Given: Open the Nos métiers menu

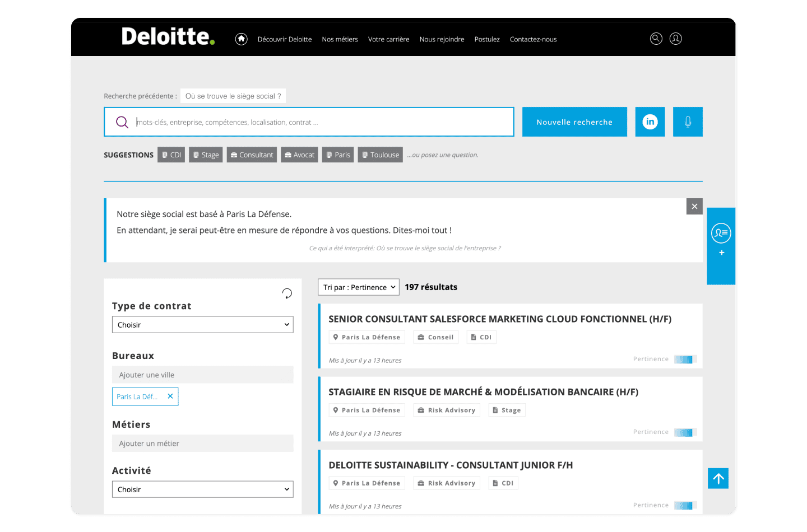Looking at the screenshot, I should 340,39.
